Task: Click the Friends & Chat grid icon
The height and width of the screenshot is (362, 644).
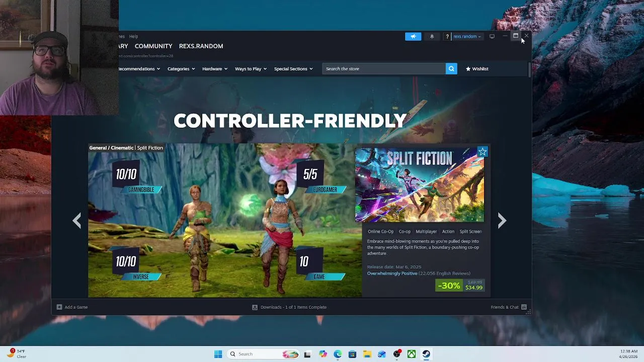Action: click(524, 307)
